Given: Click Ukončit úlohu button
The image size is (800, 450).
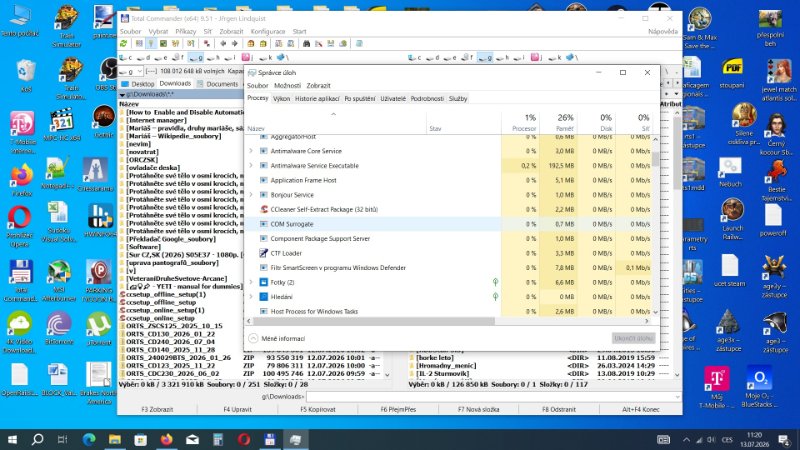Looking at the screenshot, I should [633, 338].
